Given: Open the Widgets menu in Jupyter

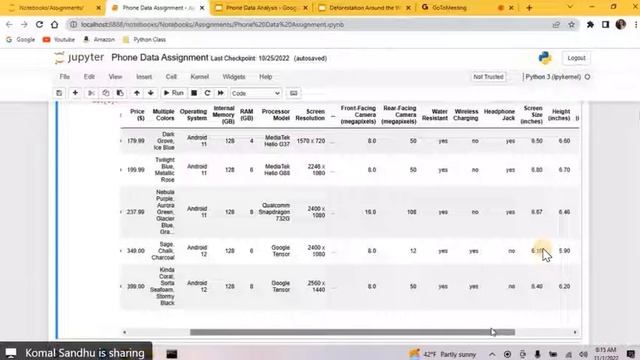Looking at the screenshot, I should pos(234,77).
